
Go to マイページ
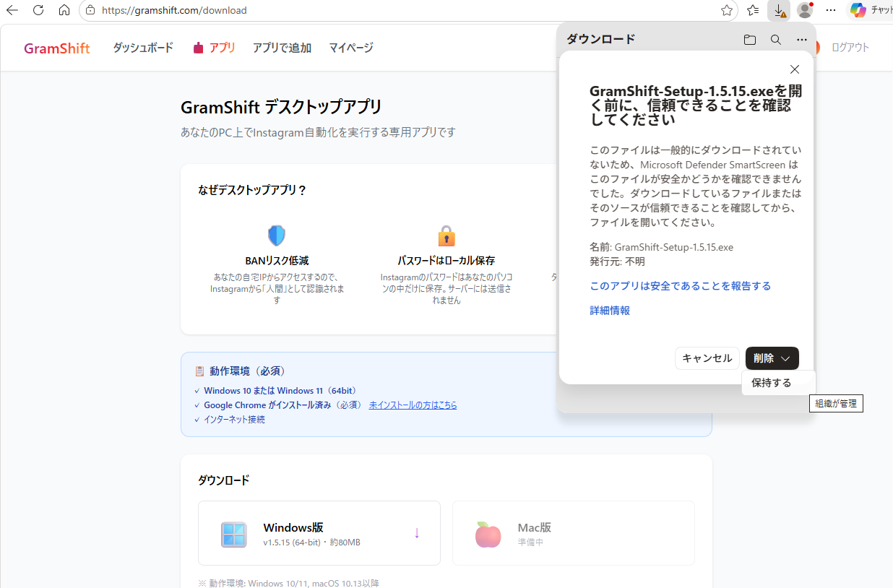351,48
